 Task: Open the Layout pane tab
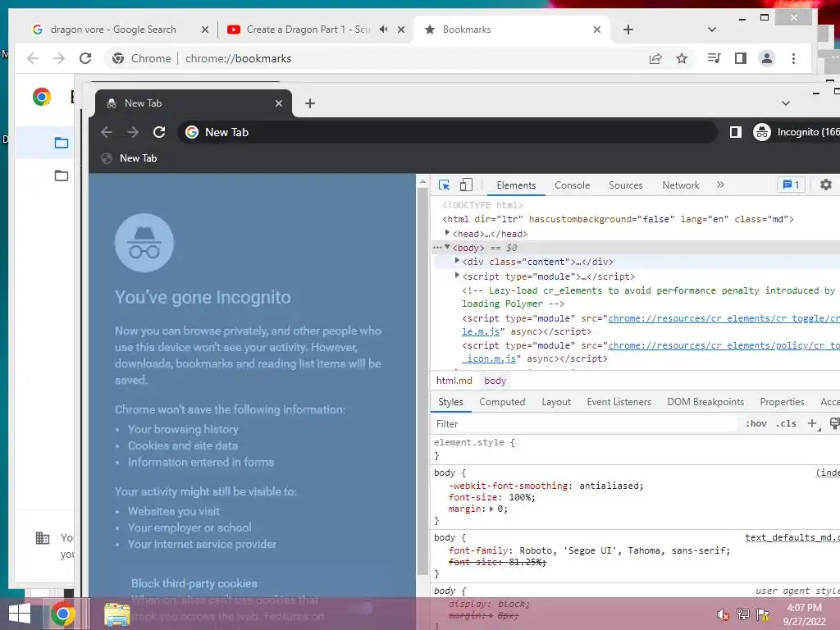pos(556,402)
